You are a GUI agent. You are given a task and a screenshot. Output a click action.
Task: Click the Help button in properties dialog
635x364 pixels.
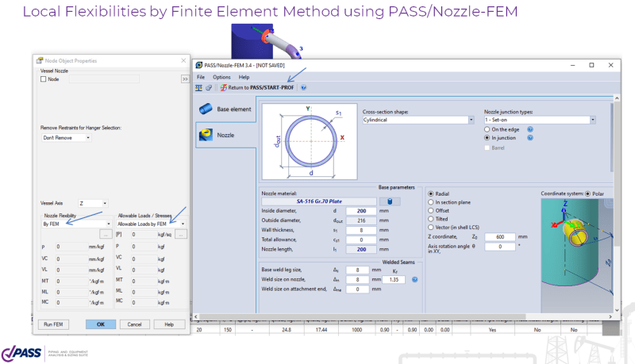169,324
